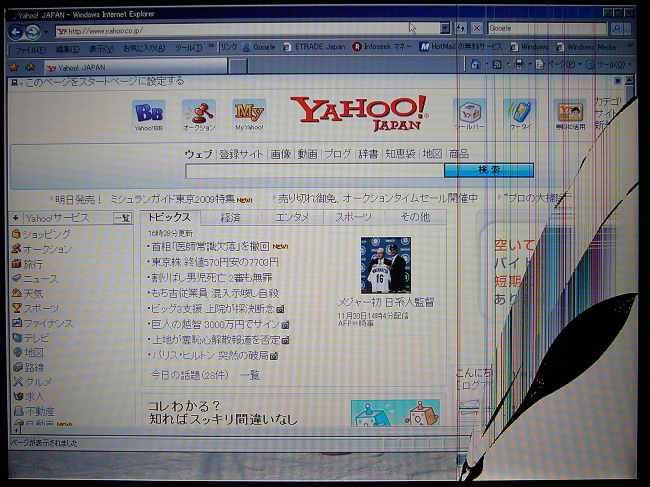Click the Stop loading X icon
The image size is (650, 487).
coord(477,28)
